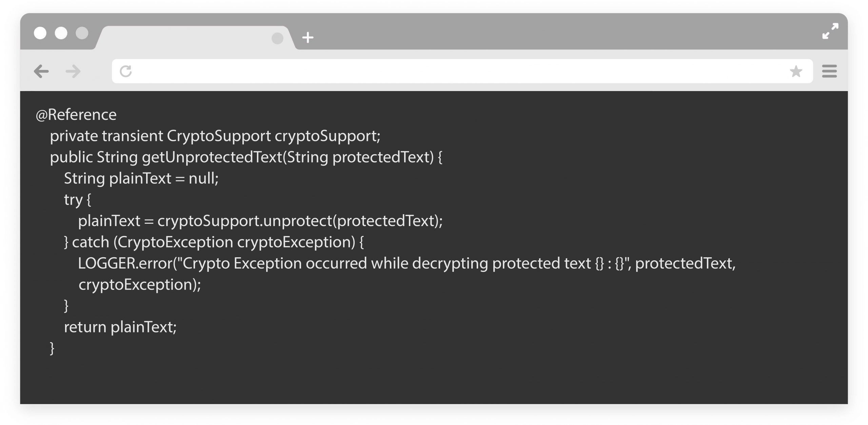868x425 pixels.
Task: Click the private transient CryptoSupport declaration
Action: pyautogui.click(x=215, y=136)
